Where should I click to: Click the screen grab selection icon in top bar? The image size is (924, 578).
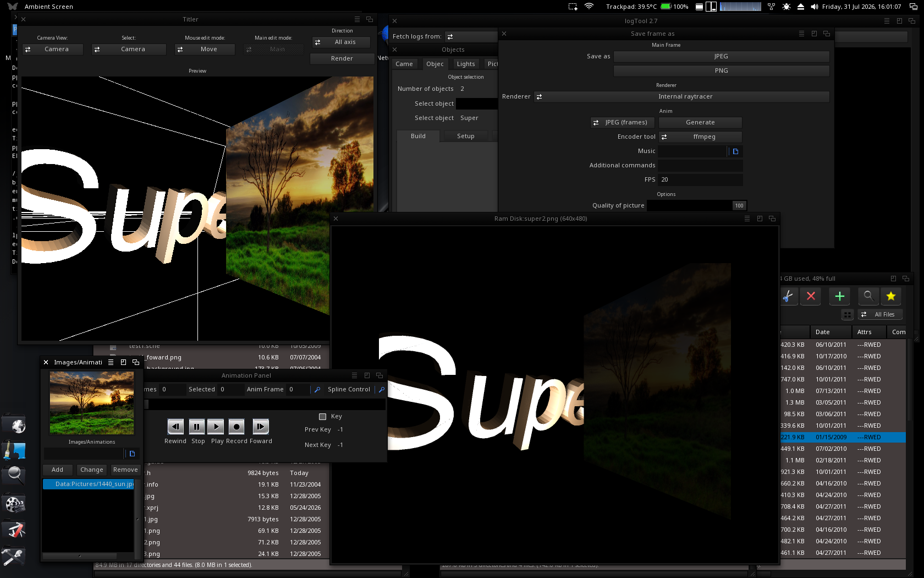click(x=573, y=7)
